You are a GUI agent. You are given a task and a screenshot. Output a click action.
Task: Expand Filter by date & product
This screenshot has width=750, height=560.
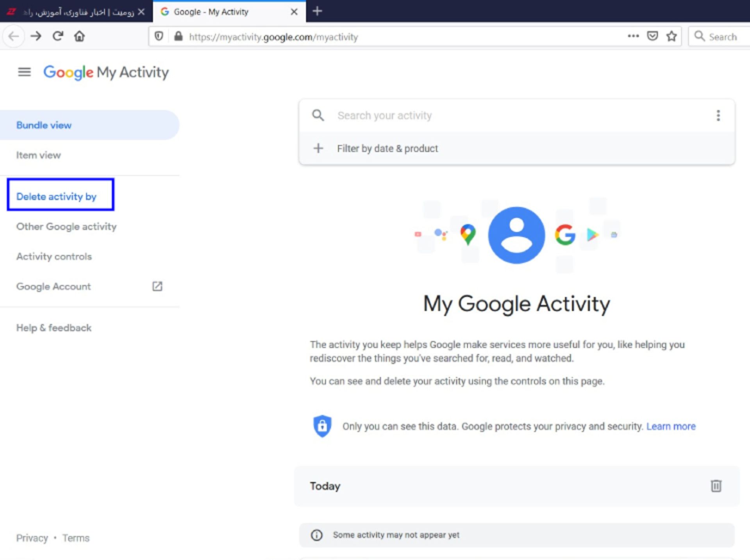tap(387, 148)
